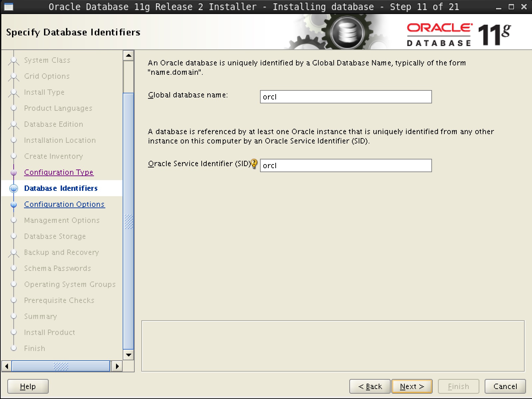Click the Global database name field

click(x=346, y=97)
